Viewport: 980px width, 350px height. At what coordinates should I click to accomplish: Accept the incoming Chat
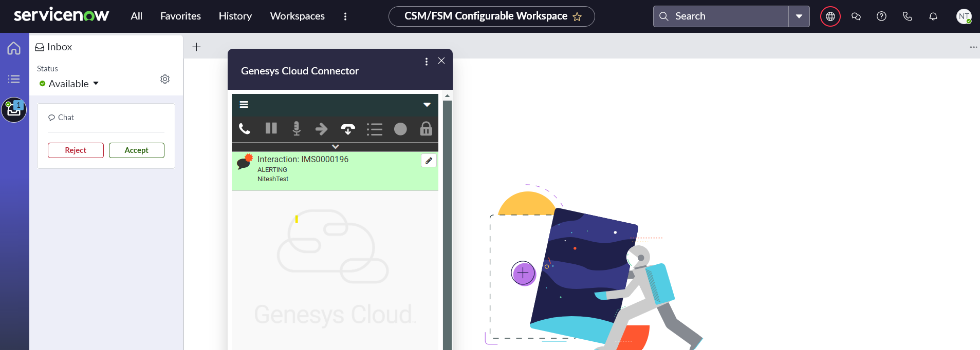tap(136, 150)
